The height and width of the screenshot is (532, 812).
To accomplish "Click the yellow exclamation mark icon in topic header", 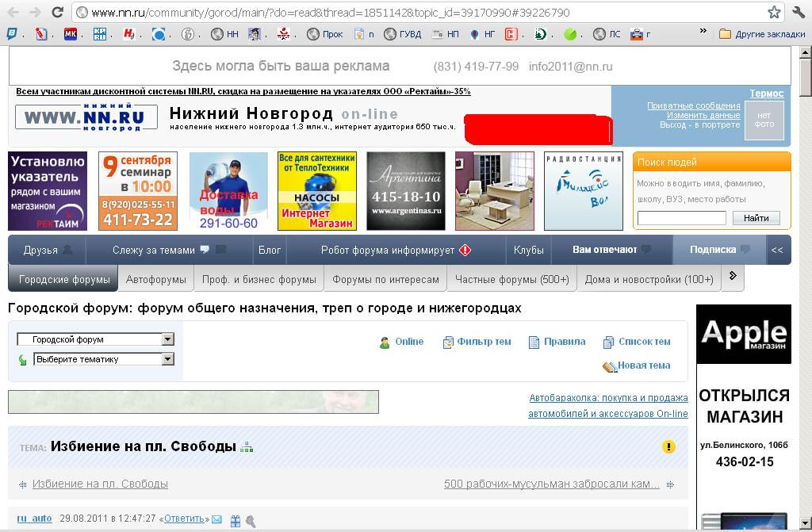I will (x=668, y=446).
